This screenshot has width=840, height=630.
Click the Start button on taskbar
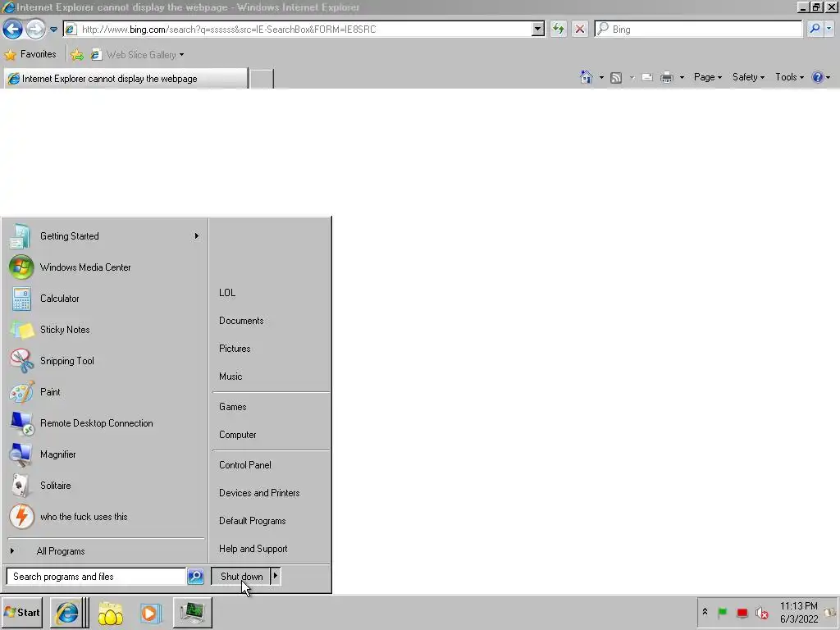21,612
